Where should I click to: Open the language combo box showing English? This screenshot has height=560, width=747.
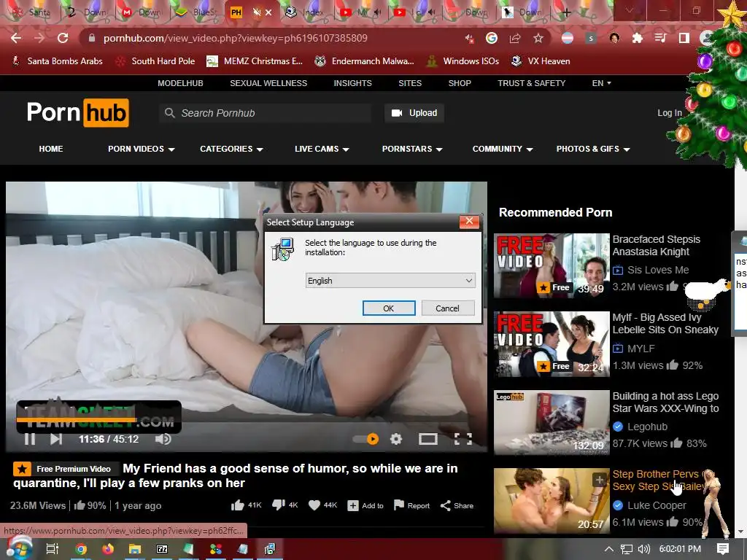point(390,281)
